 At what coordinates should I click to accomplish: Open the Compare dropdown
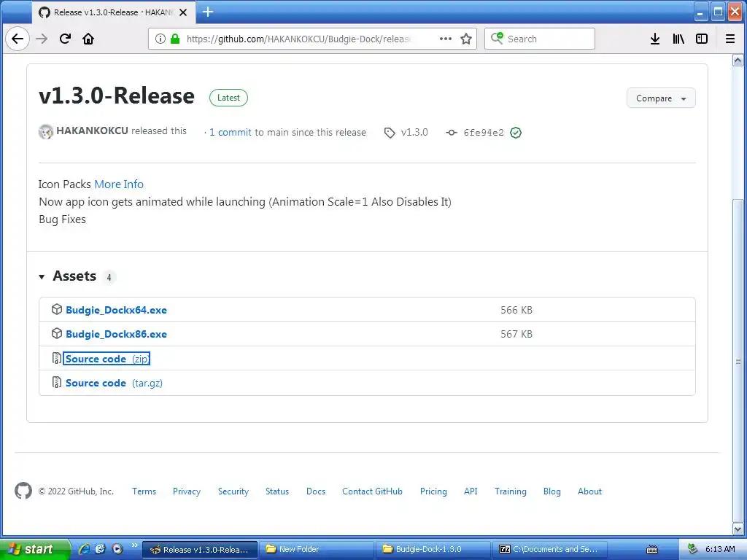coord(661,98)
